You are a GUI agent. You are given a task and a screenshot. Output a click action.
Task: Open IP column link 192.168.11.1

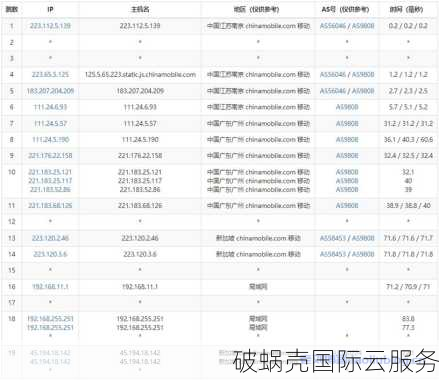pyautogui.click(x=50, y=286)
